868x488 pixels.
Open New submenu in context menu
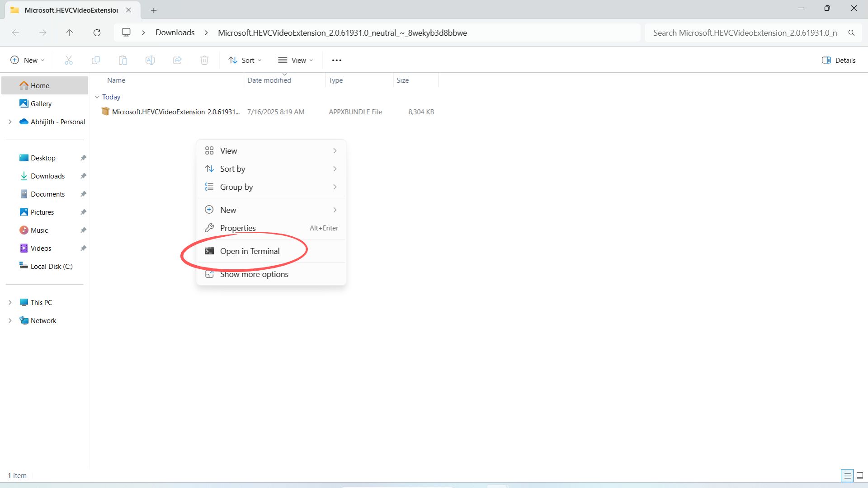271,210
